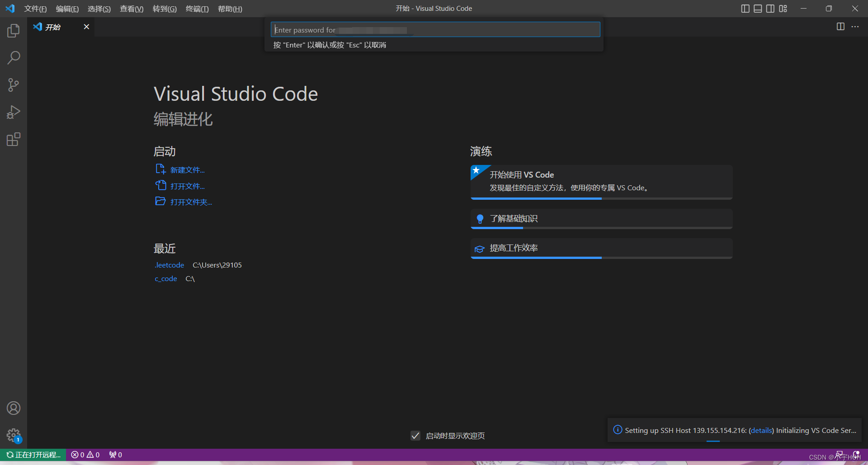Click errors and warnings status bar item

(x=85, y=455)
